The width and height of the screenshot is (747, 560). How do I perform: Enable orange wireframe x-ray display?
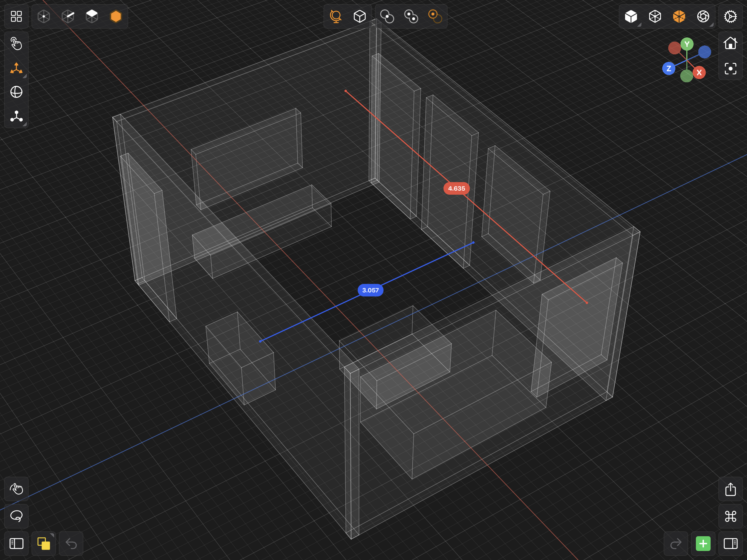pos(679,16)
